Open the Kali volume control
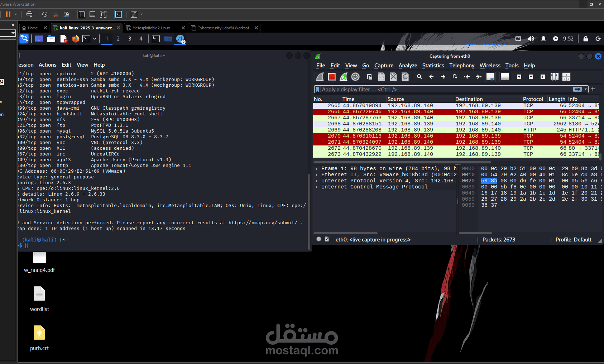The image size is (604, 364). [531, 39]
